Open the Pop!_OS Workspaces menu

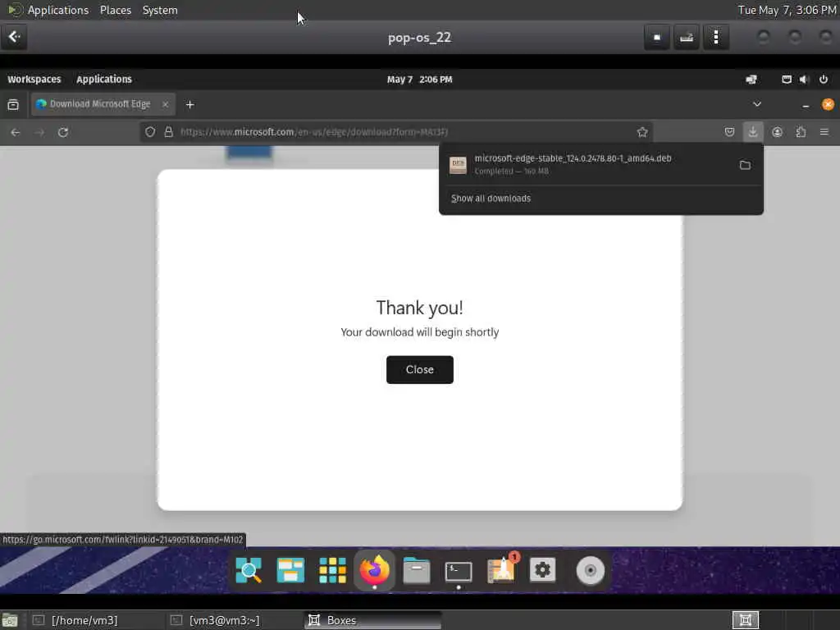point(34,80)
